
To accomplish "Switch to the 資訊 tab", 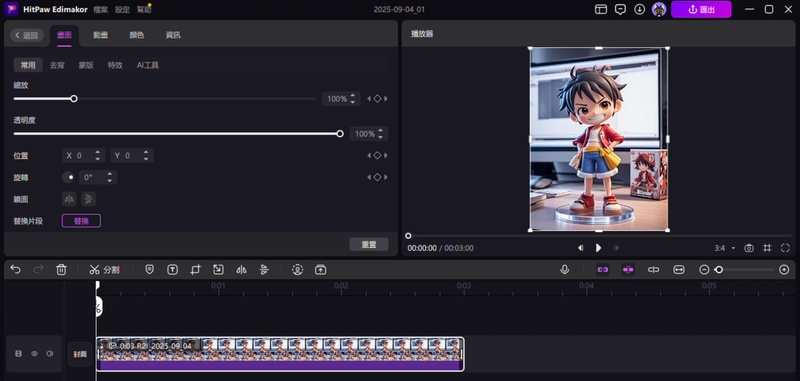I will [x=173, y=35].
